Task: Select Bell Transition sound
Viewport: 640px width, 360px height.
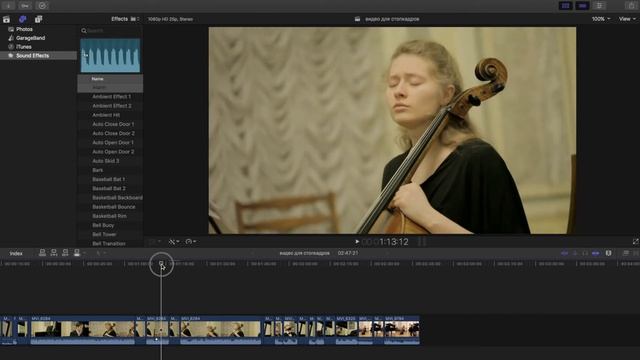Action: pyautogui.click(x=109, y=244)
